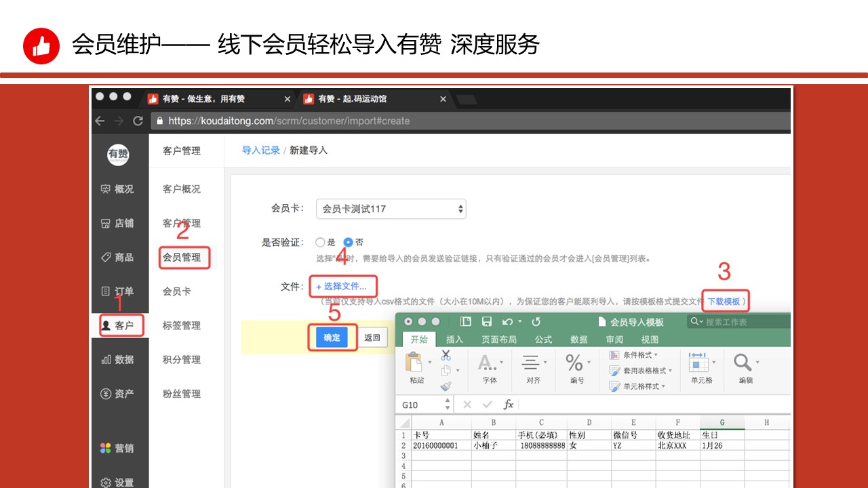Click name box G10 stepper arrows
The height and width of the screenshot is (488, 868).
(448, 405)
